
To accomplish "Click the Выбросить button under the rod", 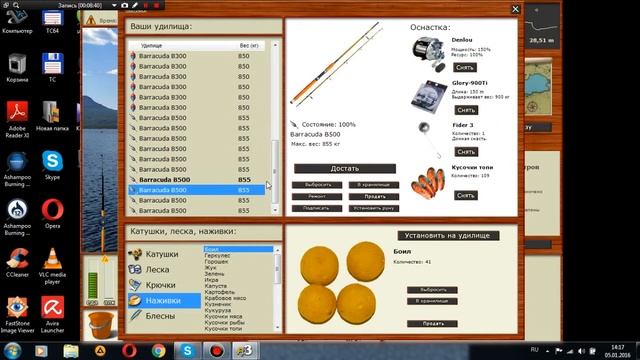I will (x=317, y=185).
